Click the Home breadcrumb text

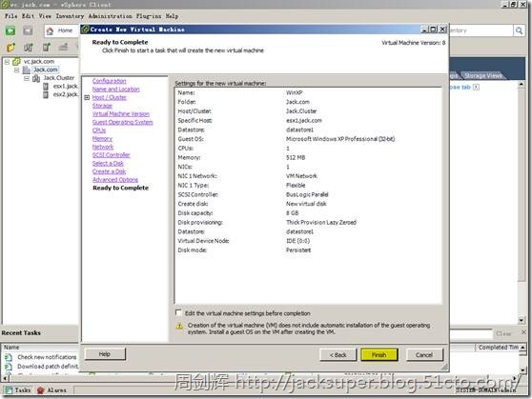click(x=65, y=30)
